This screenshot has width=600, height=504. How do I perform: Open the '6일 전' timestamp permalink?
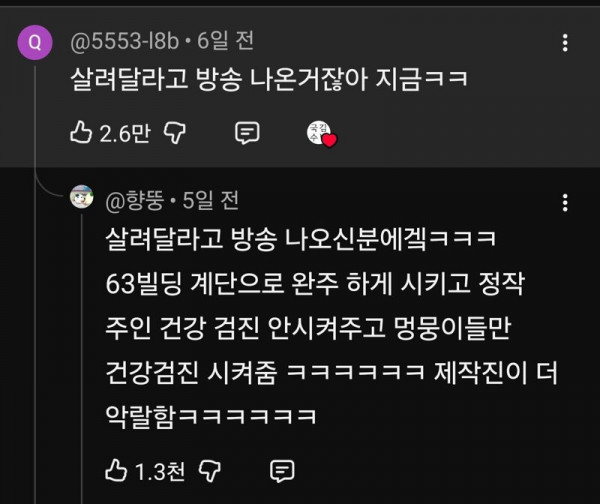[x=225, y=41]
